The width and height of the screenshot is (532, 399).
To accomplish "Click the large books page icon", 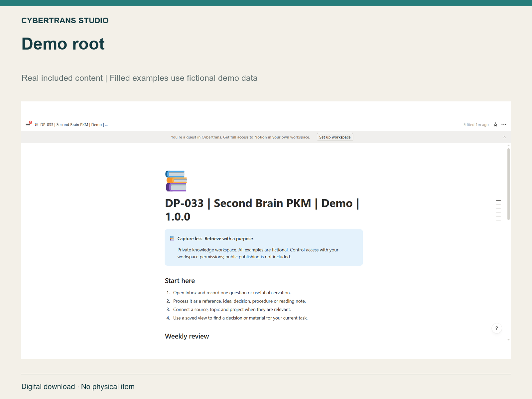I will [x=176, y=181].
